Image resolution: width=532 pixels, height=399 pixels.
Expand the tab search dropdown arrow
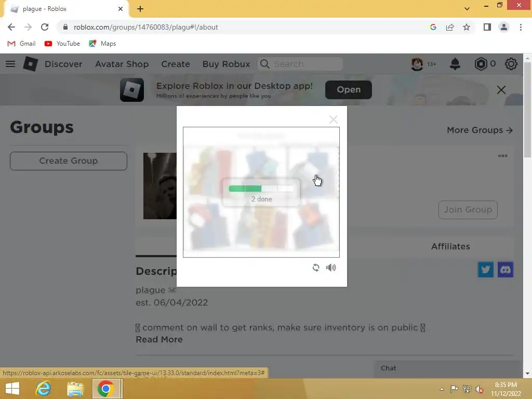point(467,9)
